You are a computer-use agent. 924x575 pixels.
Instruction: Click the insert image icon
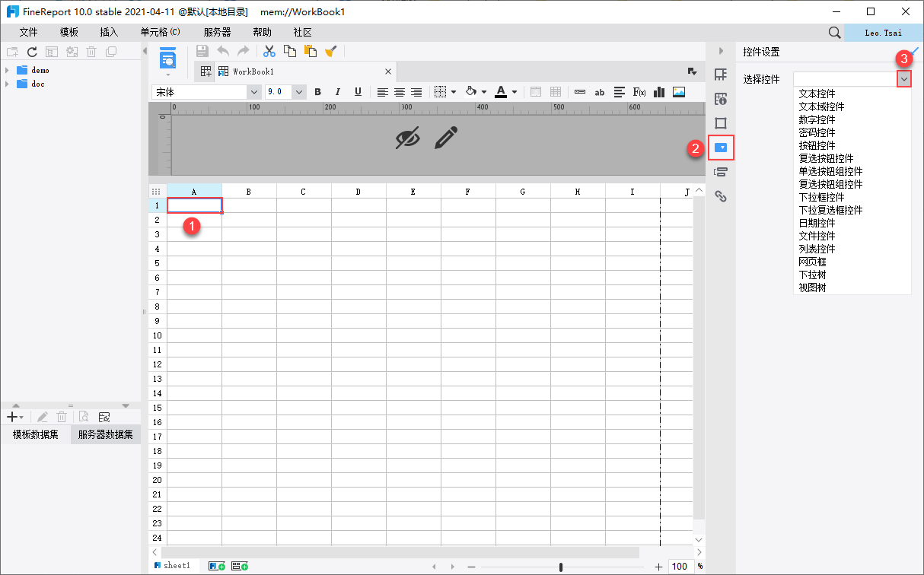point(679,92)
